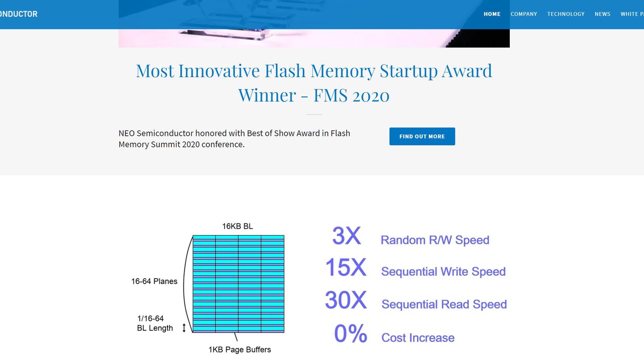Click the 15X Sequential Write Speed figure
The height and width of the screenshot is (362, 644).
click(x=415, y=268)
